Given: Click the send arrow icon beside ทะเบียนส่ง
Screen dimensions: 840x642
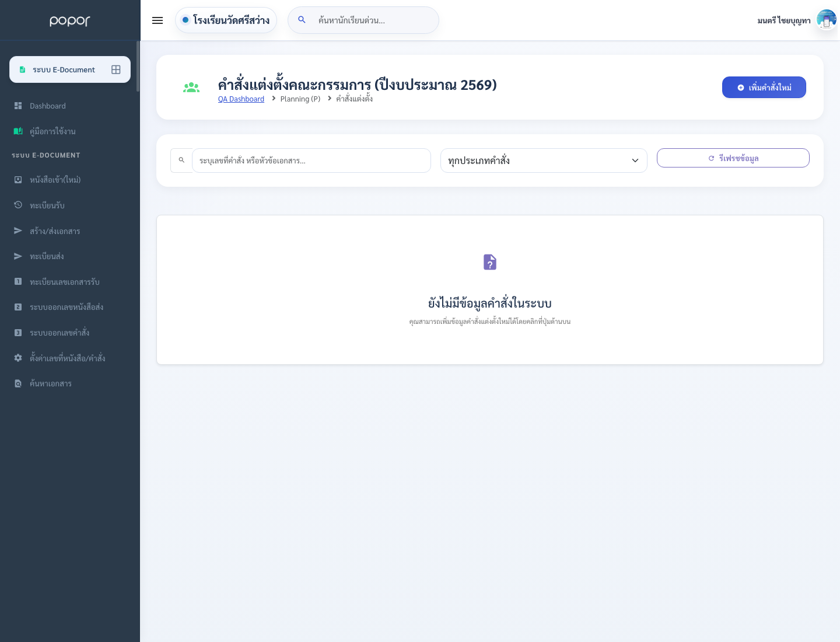Looking at the screenshot, I should [18, 256].
